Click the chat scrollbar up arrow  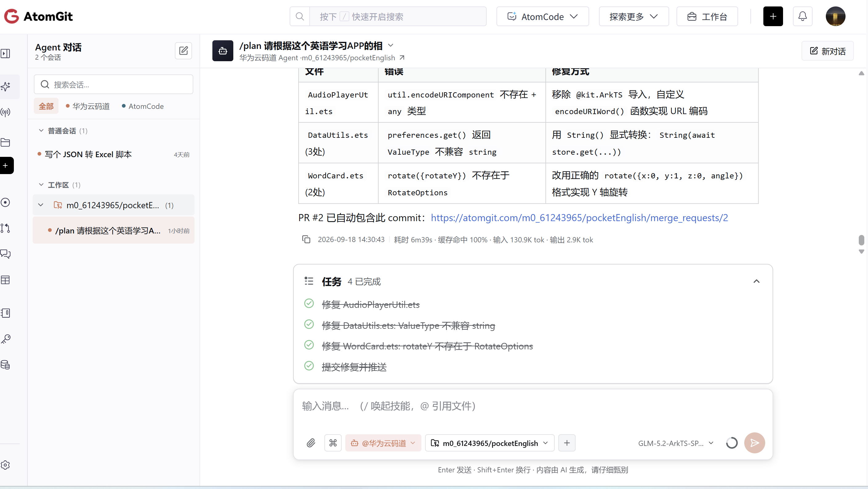[861, 73]
